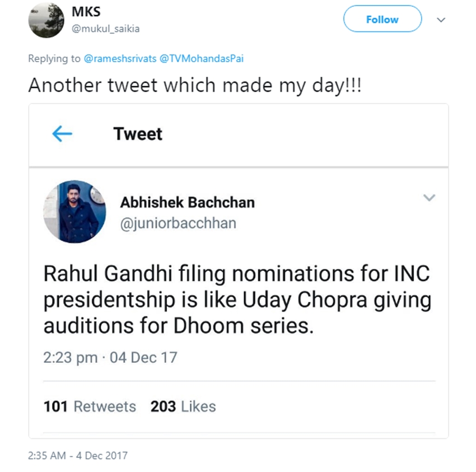Click the 'Replying to' label

pyautogui.click(x=54, y=58)
